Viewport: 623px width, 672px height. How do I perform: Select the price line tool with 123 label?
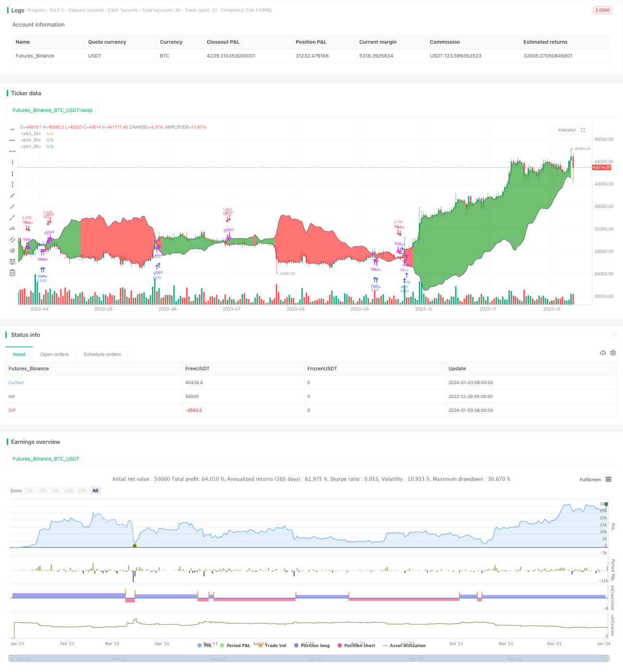[x=12, y=228]
